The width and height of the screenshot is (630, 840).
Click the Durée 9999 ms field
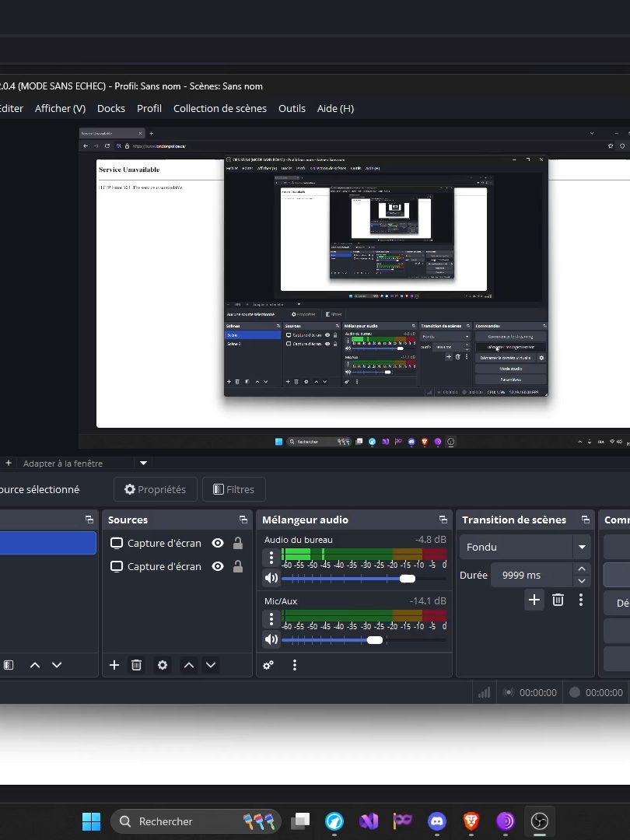(531, 575)
